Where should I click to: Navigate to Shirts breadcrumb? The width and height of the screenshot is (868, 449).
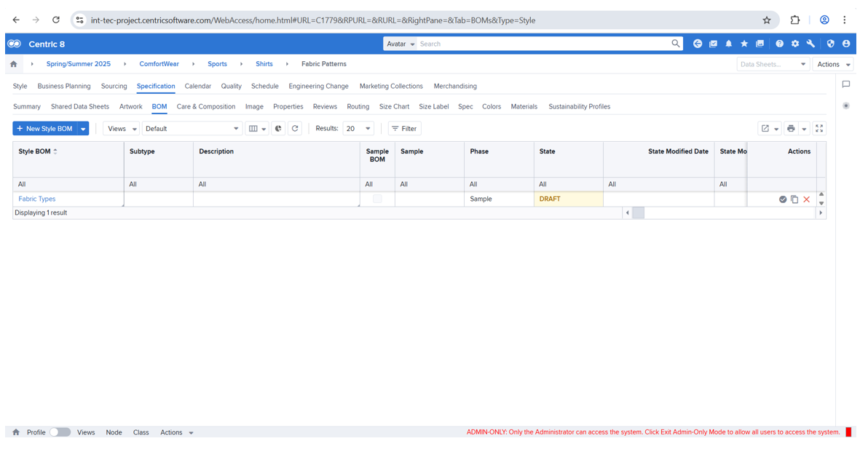[x=264, y=64]
